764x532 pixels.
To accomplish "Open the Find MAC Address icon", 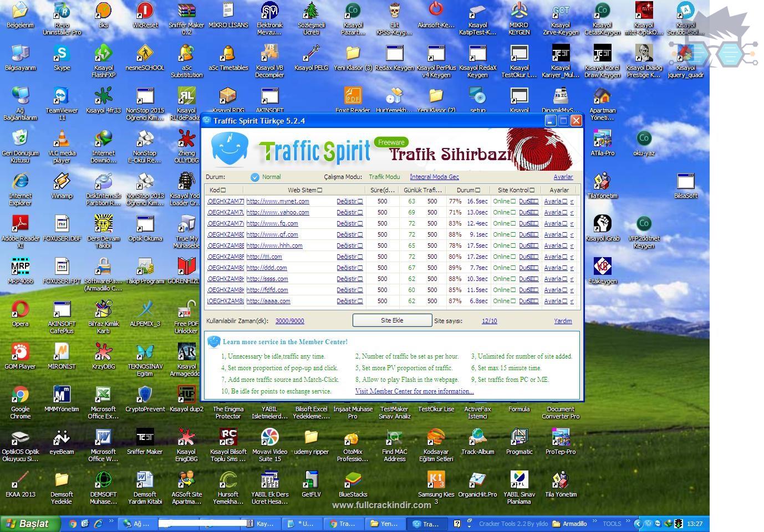I will pos(394,444).
